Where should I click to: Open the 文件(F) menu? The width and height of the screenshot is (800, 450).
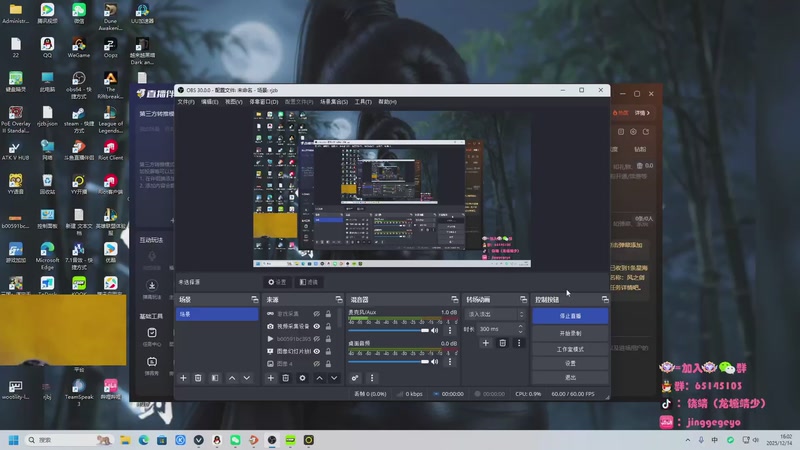[185, 102]
